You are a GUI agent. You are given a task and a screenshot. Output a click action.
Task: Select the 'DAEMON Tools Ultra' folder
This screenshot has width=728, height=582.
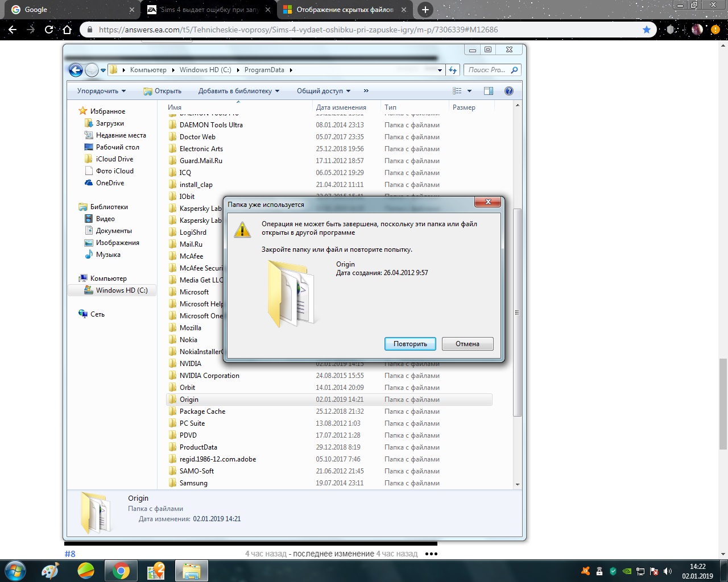[330, 125]
